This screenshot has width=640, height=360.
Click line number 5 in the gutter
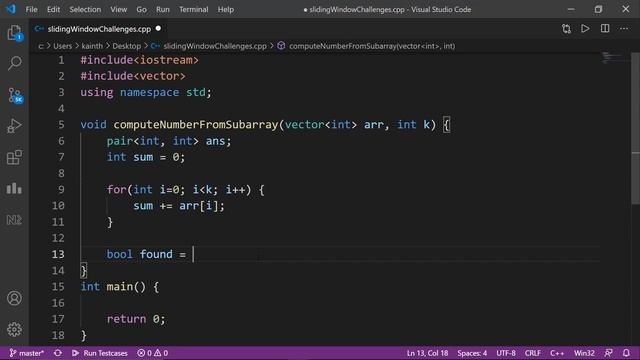(x=61, y=125)
